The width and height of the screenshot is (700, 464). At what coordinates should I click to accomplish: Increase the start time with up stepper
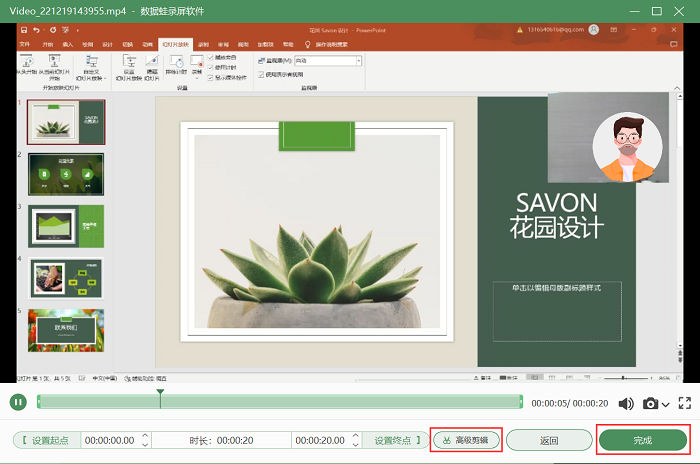[x=147, y=436]
